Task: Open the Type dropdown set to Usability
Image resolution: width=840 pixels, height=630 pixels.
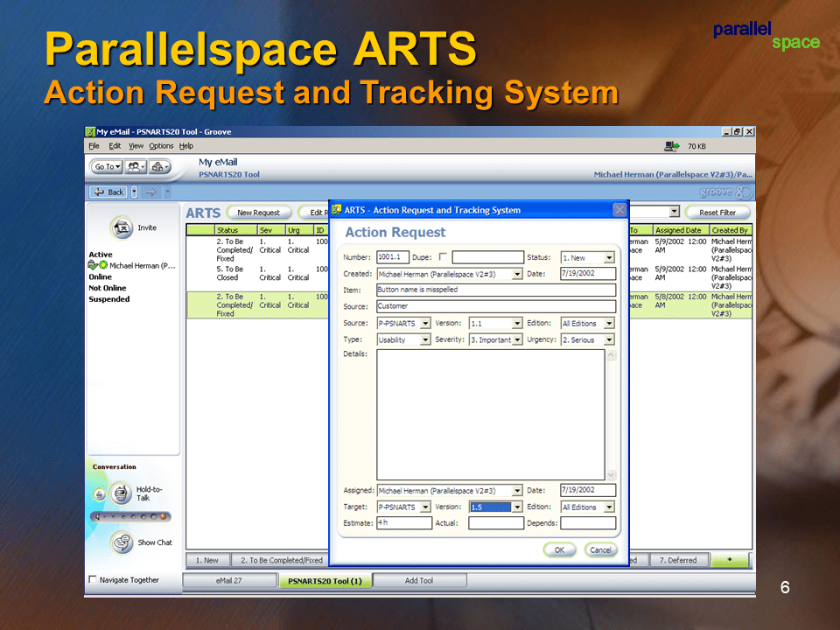Action: tap(425, 339)
